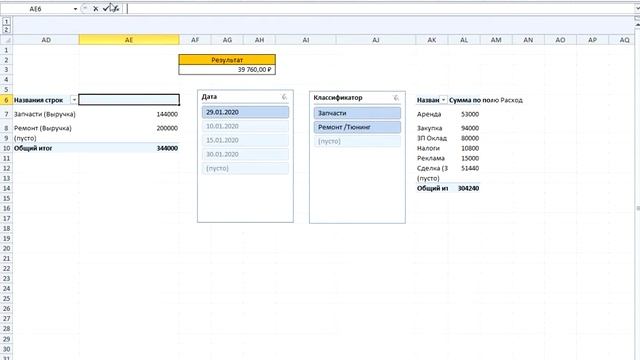Select the Запчасти (Выручка) cell

(x=46, y=114)
